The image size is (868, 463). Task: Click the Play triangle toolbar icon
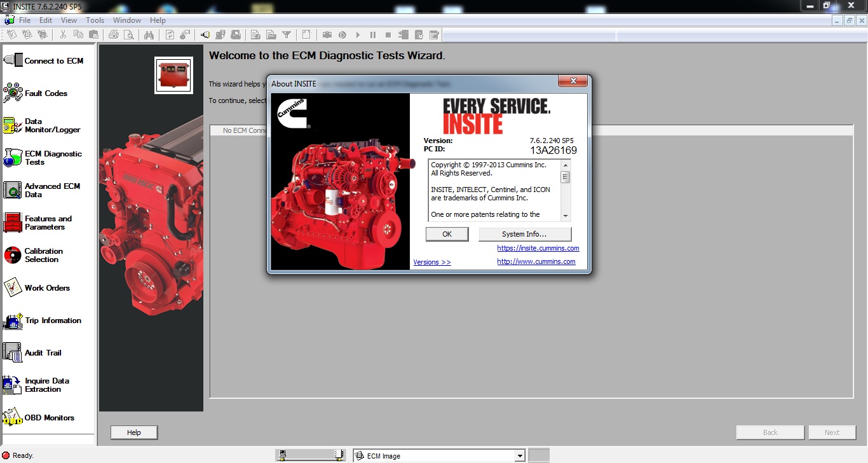coord(358,35)
